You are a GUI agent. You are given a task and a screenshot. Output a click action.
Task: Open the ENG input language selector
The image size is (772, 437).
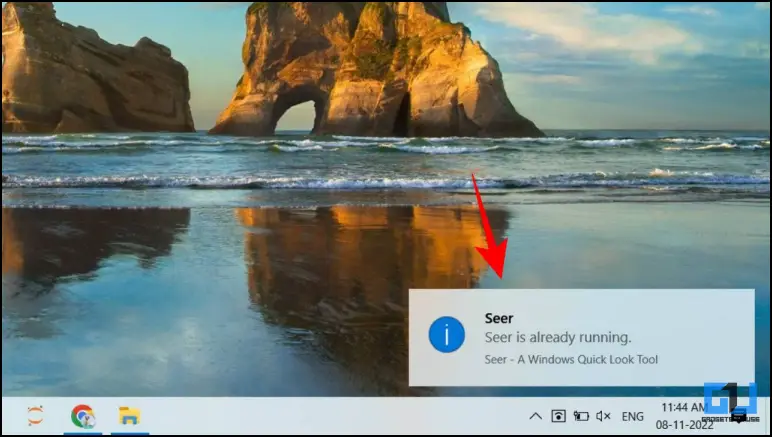[633, 416]
